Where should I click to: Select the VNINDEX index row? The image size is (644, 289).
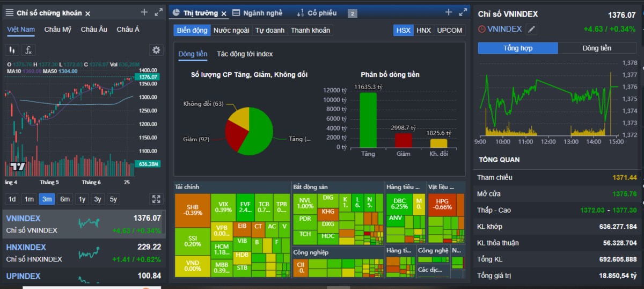(83, 224)
